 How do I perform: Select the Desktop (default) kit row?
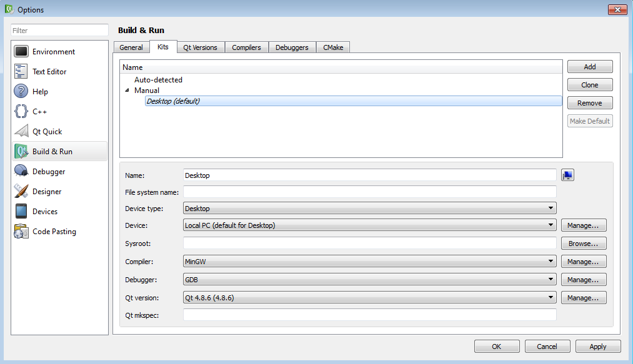click(353, 101)
